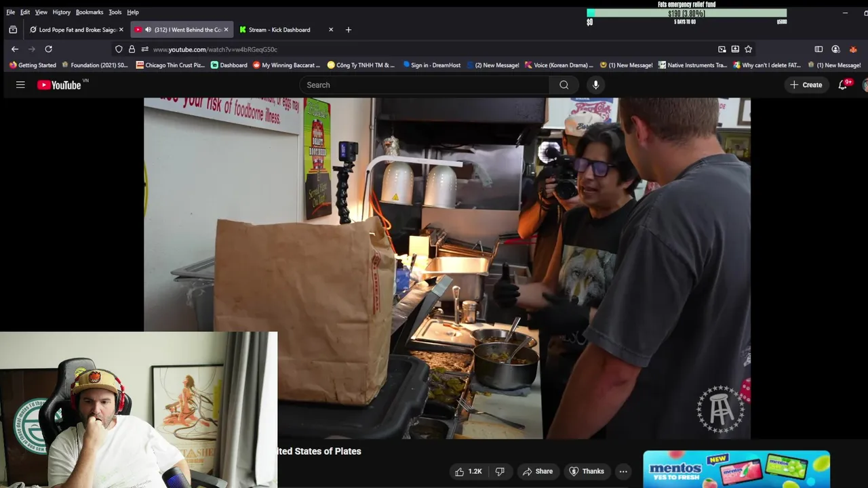The height and width of the screenshot is (488, 868).
Task: Open the Edit menu
Action: [25, 12]
